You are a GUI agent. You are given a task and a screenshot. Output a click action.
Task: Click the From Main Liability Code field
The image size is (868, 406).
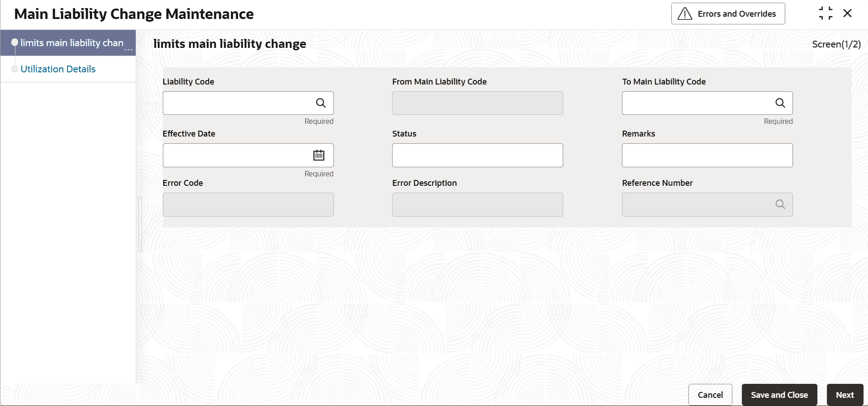tap(477, 103)
